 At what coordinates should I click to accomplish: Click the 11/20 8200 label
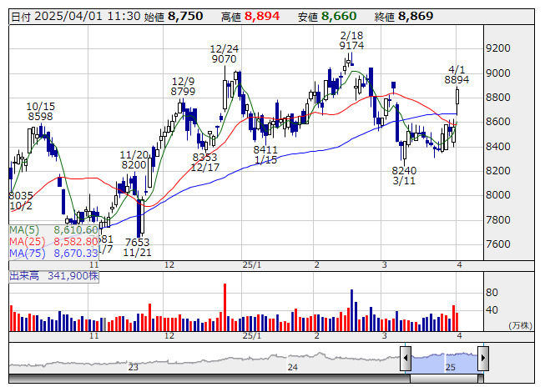134,159
